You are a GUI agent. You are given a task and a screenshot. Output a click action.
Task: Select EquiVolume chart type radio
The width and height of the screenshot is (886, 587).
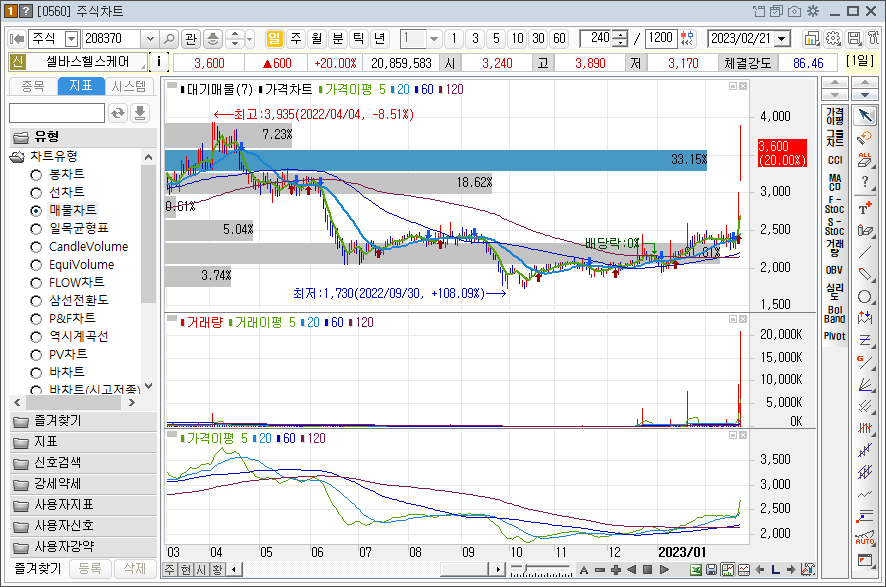click(36, 265)
